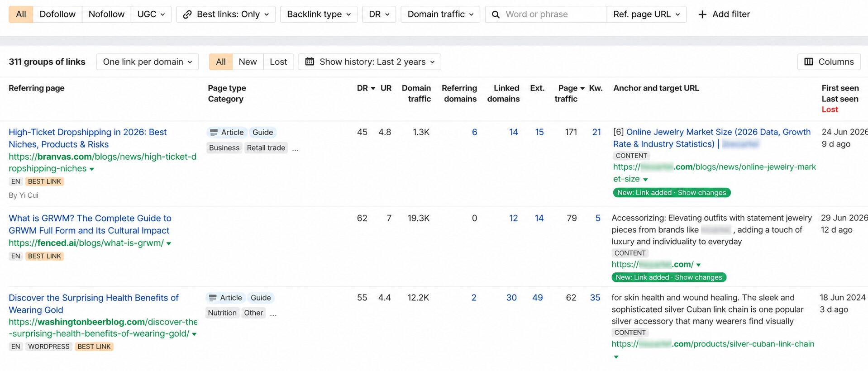868x371 pixels.
Task: Click the Retail trade category tag
Action: [266, 147]
